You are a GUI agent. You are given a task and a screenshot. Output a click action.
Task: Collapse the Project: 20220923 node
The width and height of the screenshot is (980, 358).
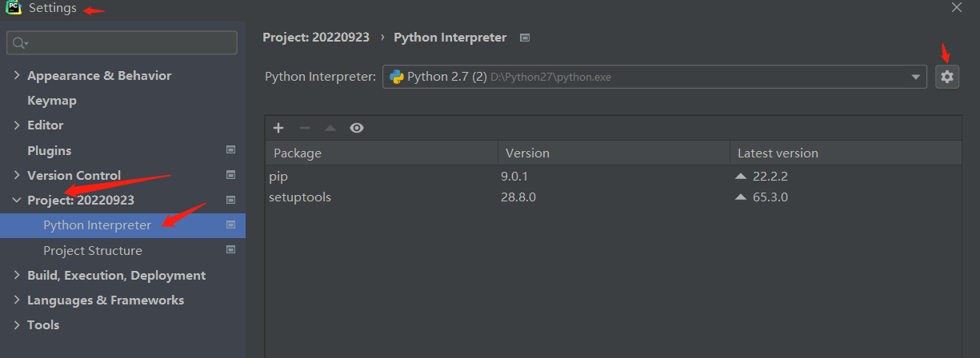(18, 200)
